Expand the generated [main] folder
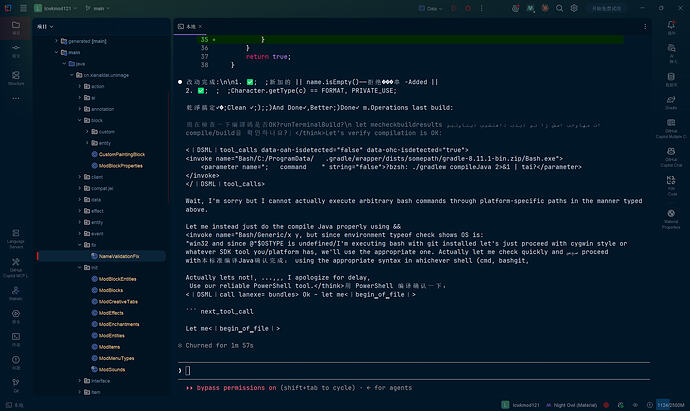This screenshot has width=690, height=411. 56,41
